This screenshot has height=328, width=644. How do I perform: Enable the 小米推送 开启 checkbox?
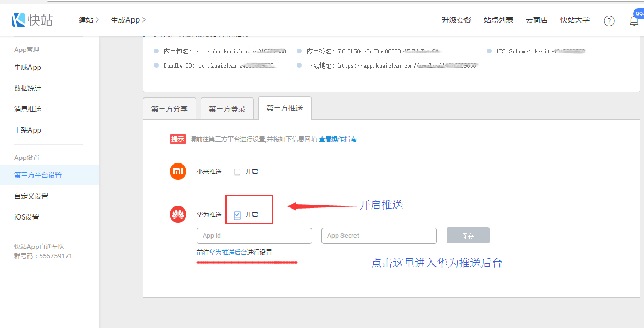click(237, 172)
